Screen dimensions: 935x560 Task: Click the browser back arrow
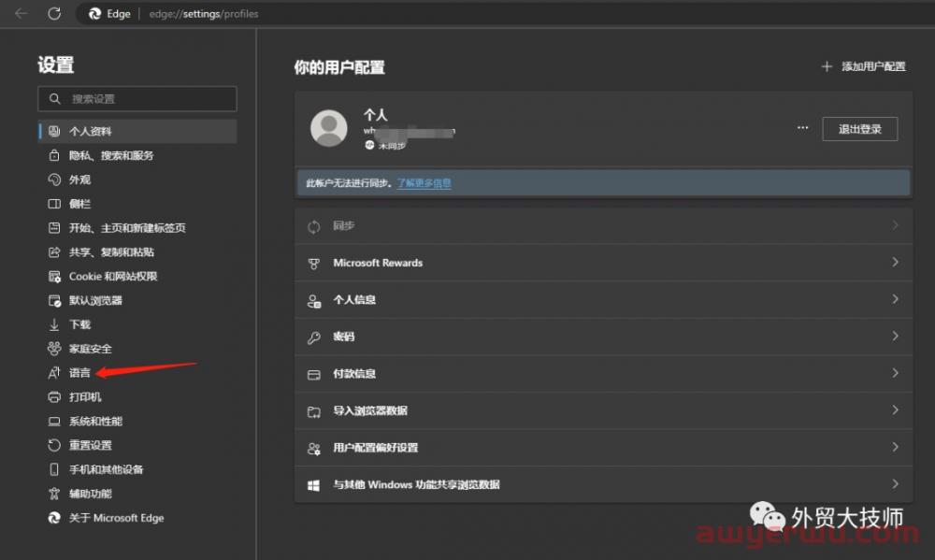coord(21,13)
